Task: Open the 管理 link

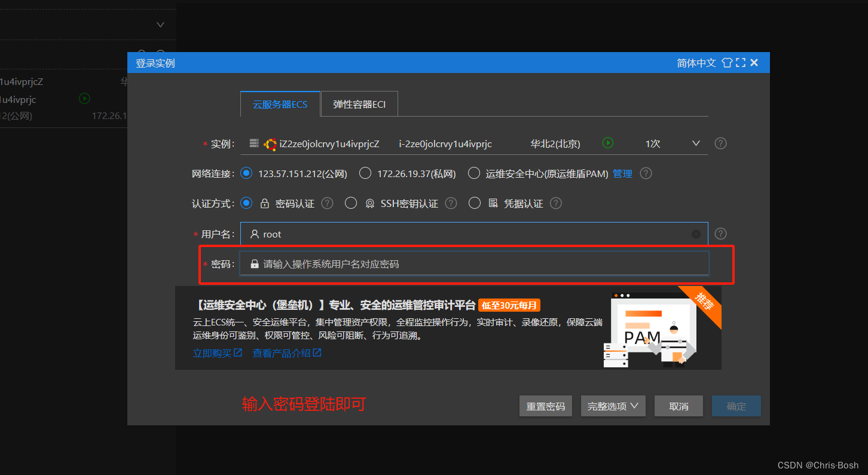Action: tap(622, 173)
